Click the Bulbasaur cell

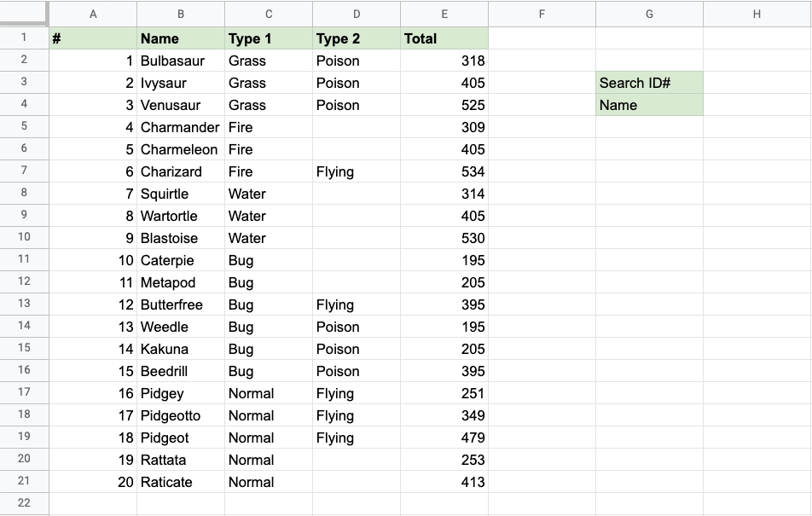[180, 61]
